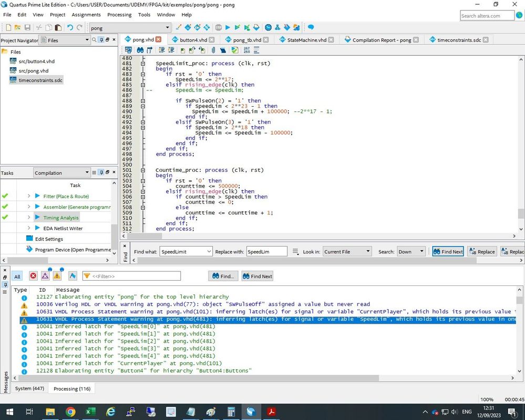Toggle warning messages filter button

pos(57,276)
